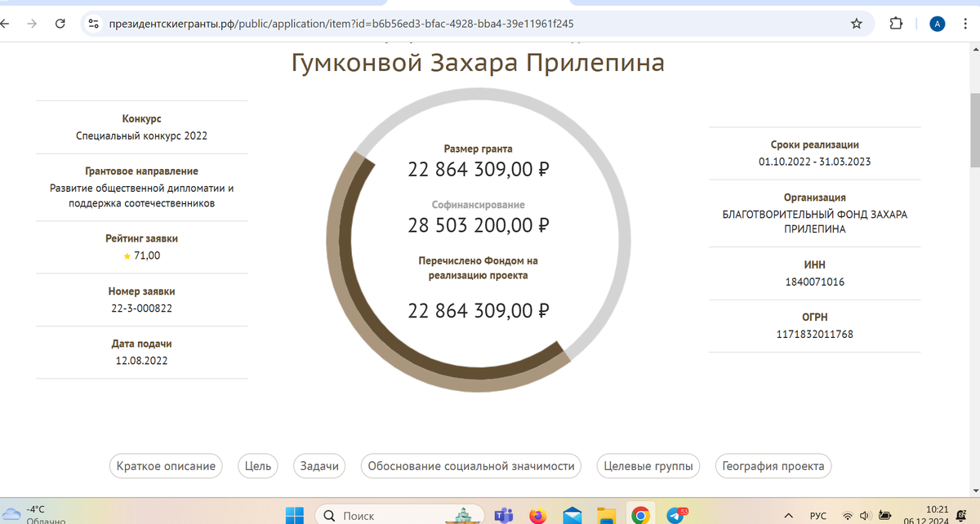Open the Mail app from the taskbar
Viewport: 980px width, 524px height.
point(572,515)
